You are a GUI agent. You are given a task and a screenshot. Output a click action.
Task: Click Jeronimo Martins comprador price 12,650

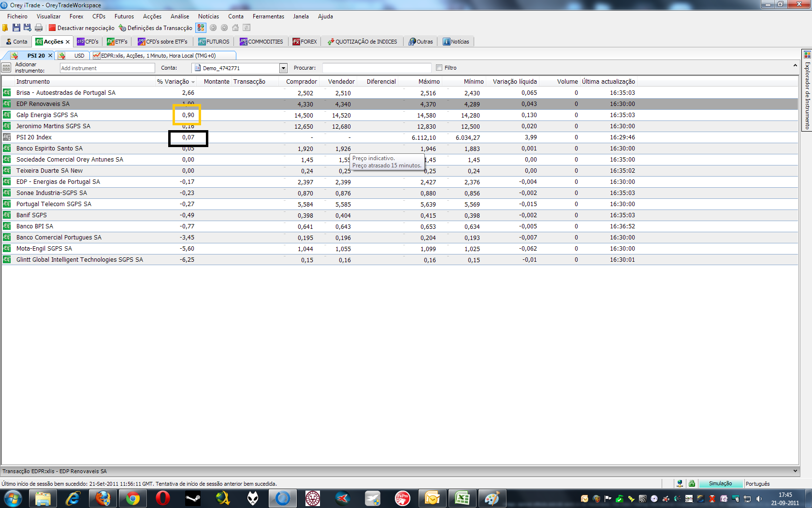pyautogui.click(x=304, y=127)
